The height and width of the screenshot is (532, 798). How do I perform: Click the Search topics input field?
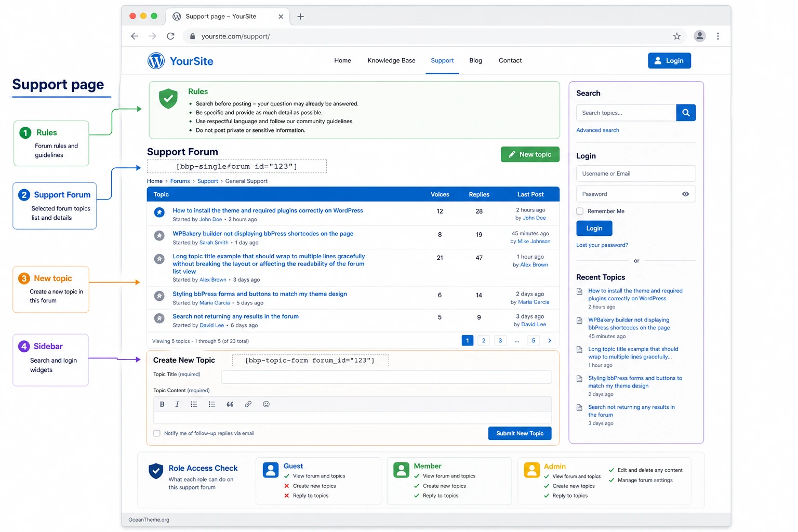coord(626,113)
